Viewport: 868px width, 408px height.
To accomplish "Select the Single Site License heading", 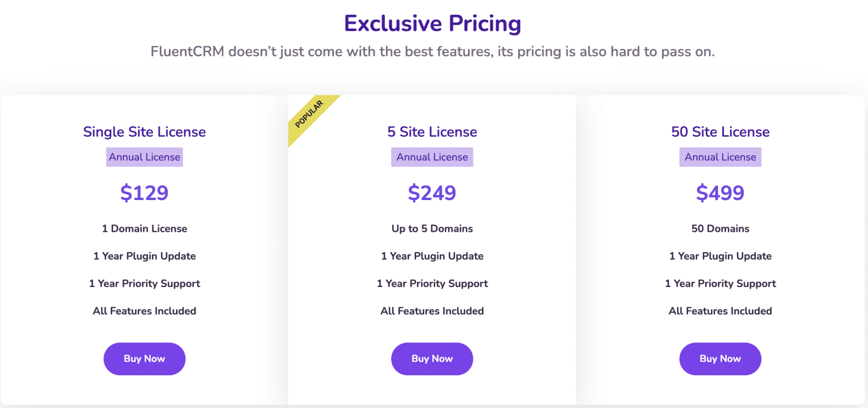I will tap(144, 132).
